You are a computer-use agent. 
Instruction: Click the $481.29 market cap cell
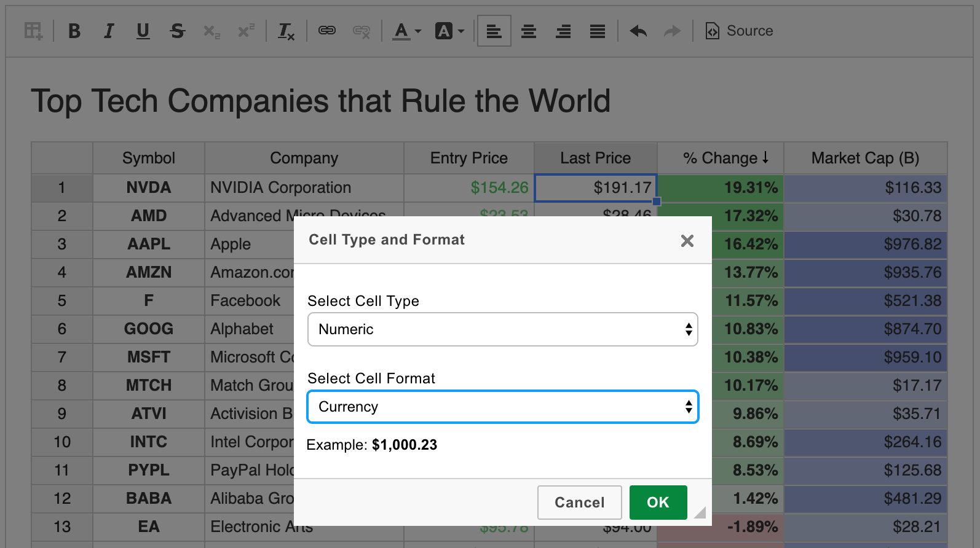tap(866, 499)
